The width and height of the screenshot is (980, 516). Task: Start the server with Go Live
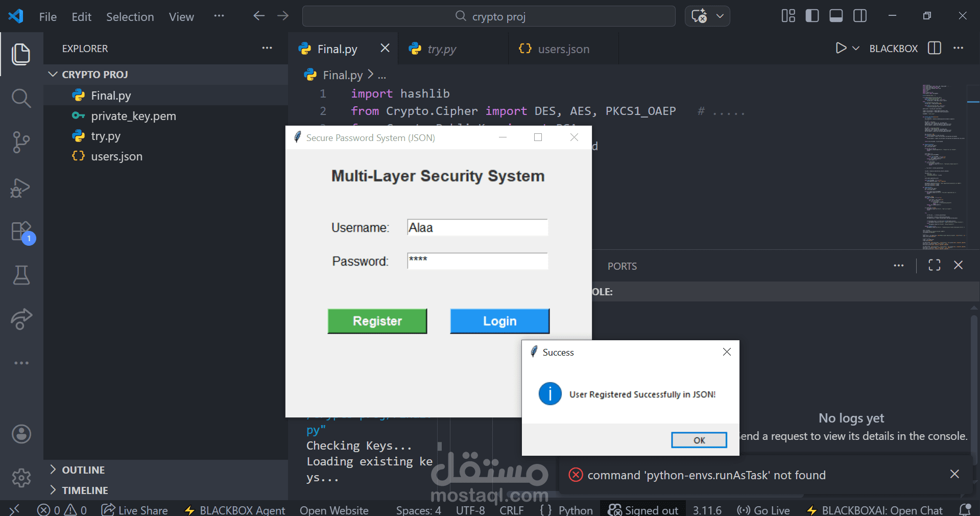763,509
